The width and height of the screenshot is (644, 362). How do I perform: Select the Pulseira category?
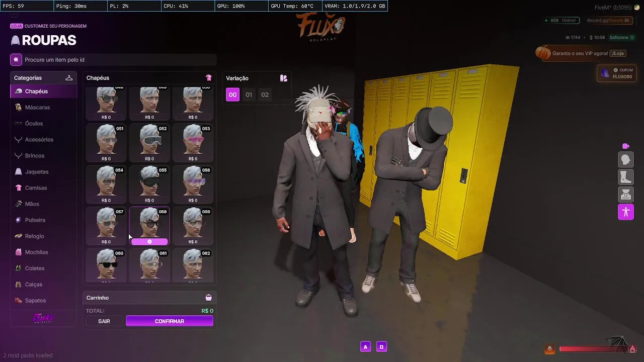[44, 220]
